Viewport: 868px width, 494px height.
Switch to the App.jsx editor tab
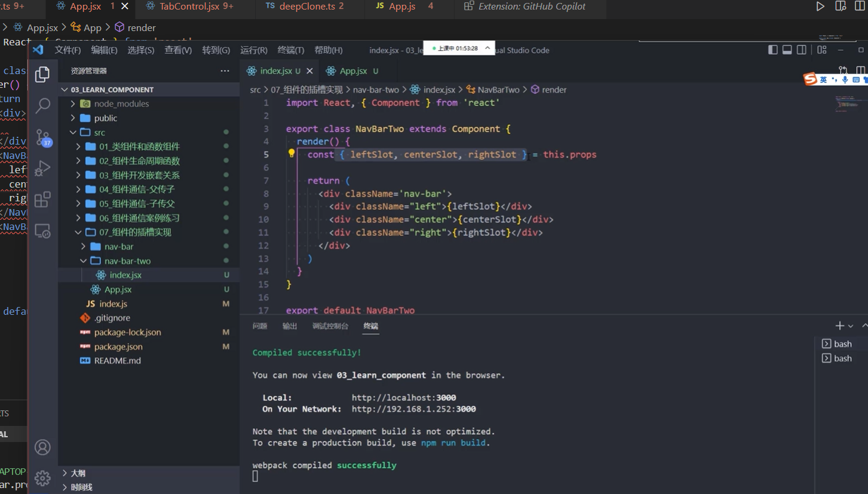(353, 71)
